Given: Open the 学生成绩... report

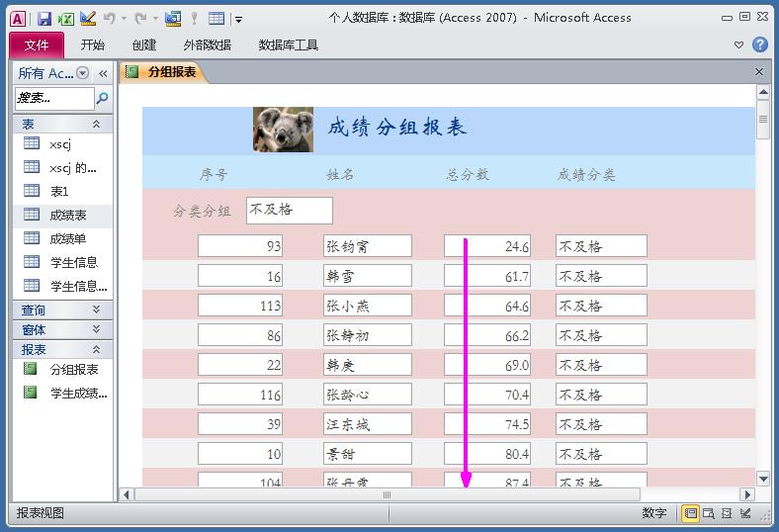Looking at the screenshot, I should pos(63,393).
